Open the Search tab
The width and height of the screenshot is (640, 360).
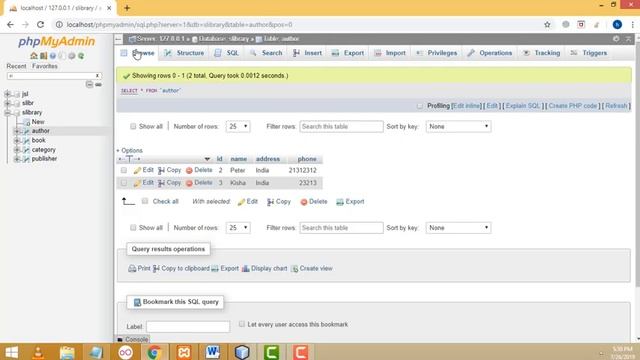267,53
